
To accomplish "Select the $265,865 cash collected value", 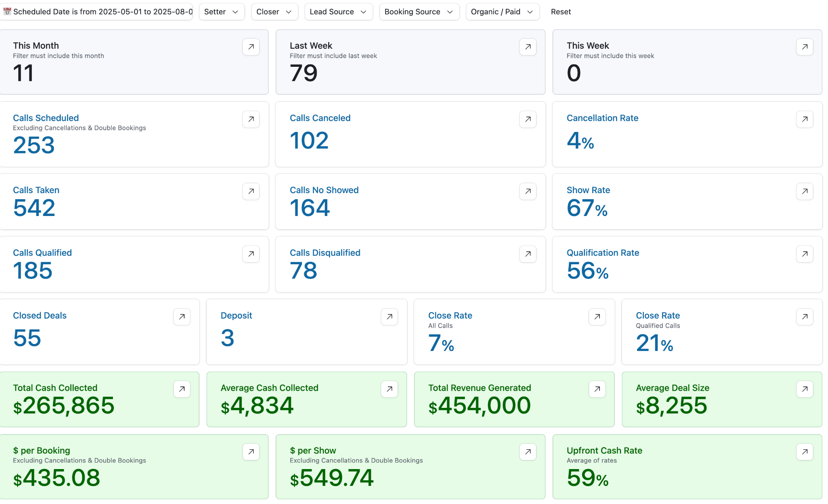I will pos(64,406).
